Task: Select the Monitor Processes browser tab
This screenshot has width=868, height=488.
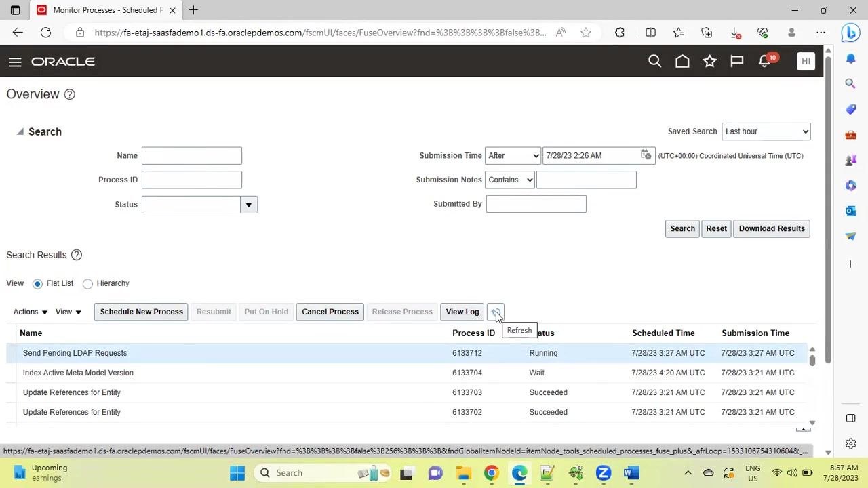Action: tap(107, 10)
